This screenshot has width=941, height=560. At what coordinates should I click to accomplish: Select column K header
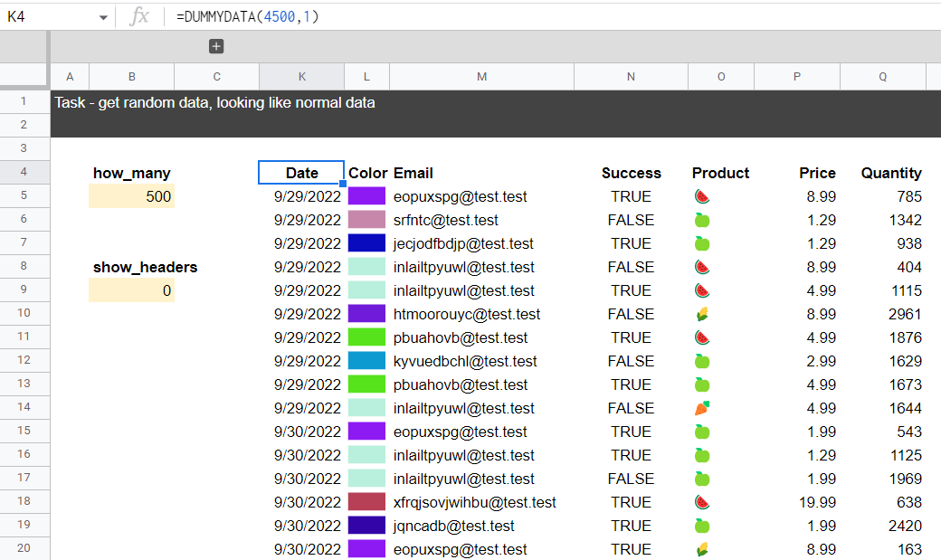point(302,77)
